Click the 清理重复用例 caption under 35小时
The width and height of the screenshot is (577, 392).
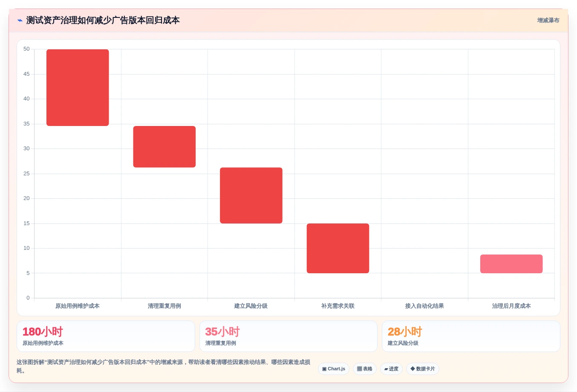(221, 343)
